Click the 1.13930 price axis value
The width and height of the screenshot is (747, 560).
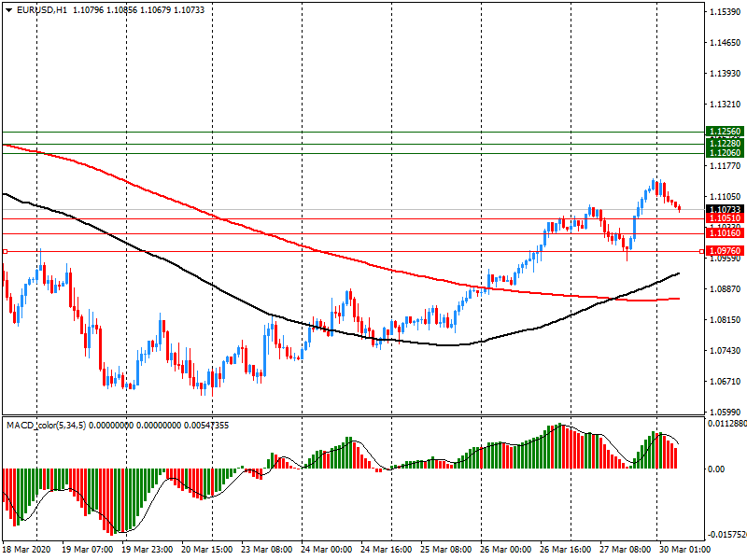click(x=726, y=74)
